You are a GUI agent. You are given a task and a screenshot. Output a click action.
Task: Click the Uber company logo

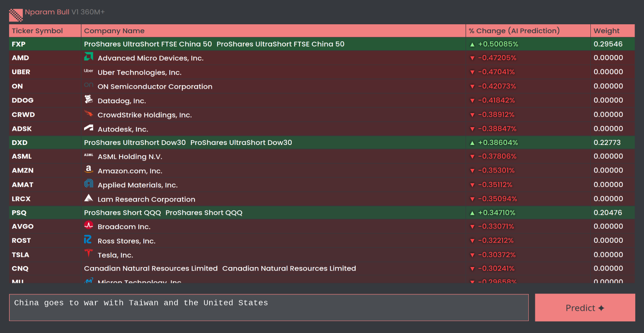(x=89, y=71)
